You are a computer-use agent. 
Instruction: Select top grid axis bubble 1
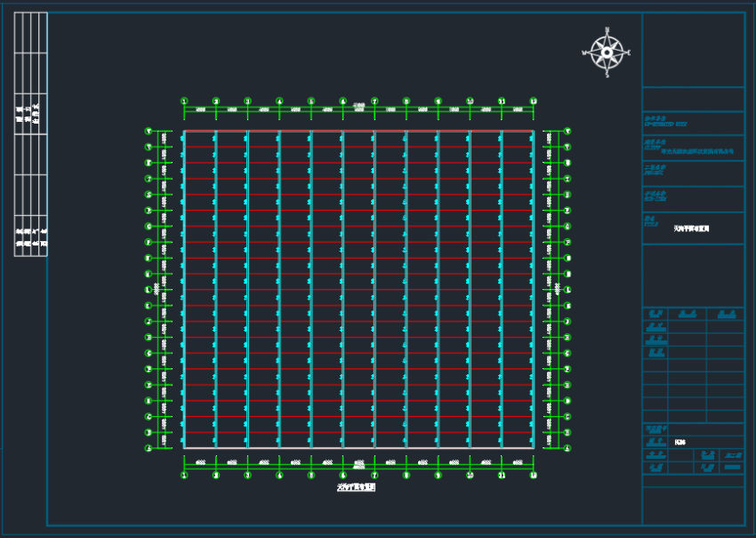[x=184, y=101]
